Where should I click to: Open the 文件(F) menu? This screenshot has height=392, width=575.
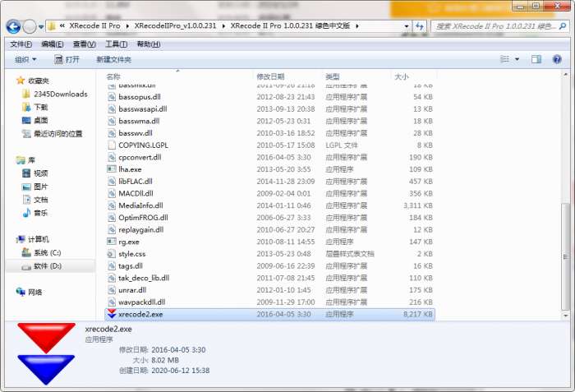(x=21, y=44)
